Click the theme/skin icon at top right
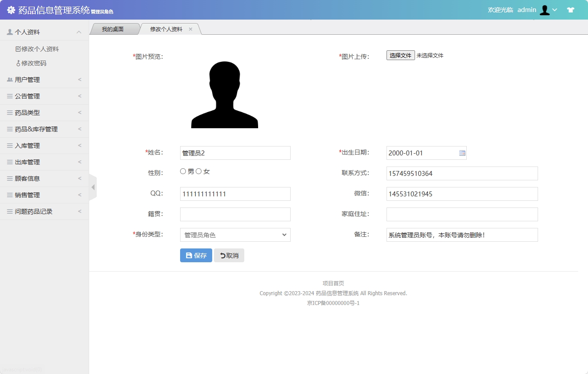This screenshot has width=588, height=374. (571, 9)
